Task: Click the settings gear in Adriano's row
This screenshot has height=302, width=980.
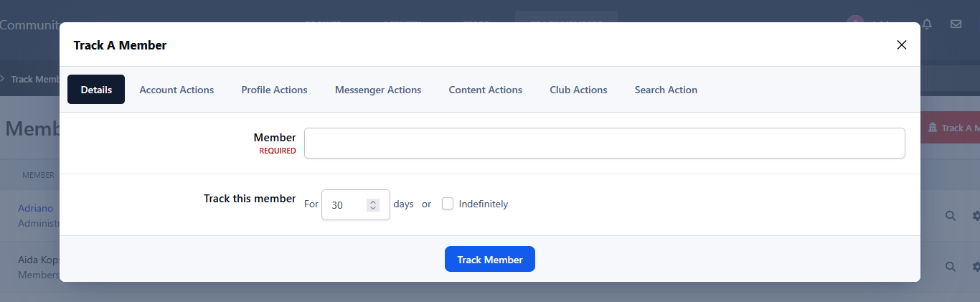Action: pos(976,215)
